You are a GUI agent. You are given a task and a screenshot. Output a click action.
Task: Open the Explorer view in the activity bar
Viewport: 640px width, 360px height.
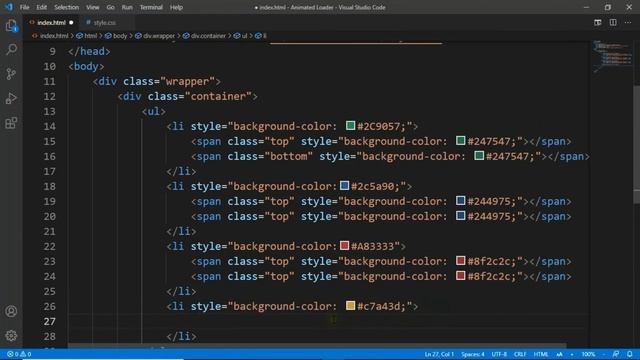point(11,26)
